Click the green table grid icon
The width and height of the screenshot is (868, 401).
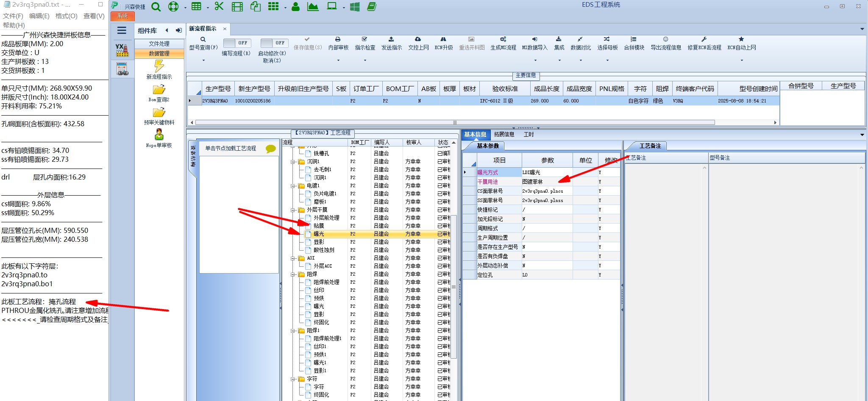[196, 7]
